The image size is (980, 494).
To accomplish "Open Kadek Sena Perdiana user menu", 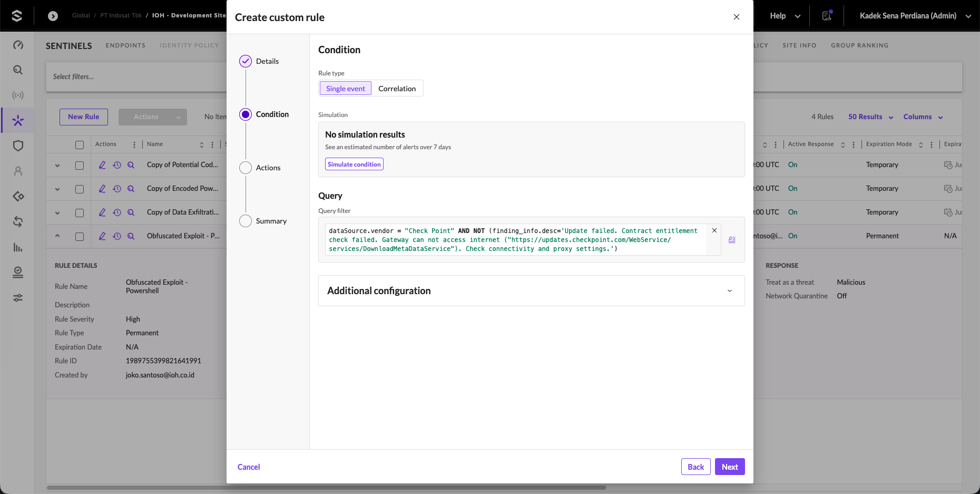I will point(915,16).
